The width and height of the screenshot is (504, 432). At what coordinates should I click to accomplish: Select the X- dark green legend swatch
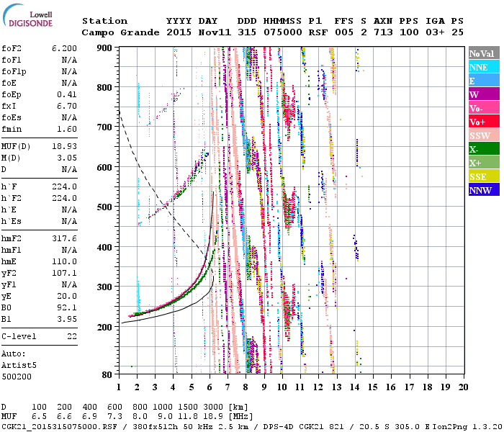[x=484, y=149]
